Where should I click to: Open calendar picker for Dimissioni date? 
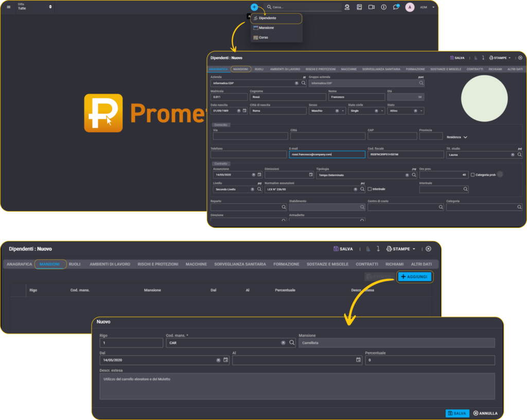(311, 174)
